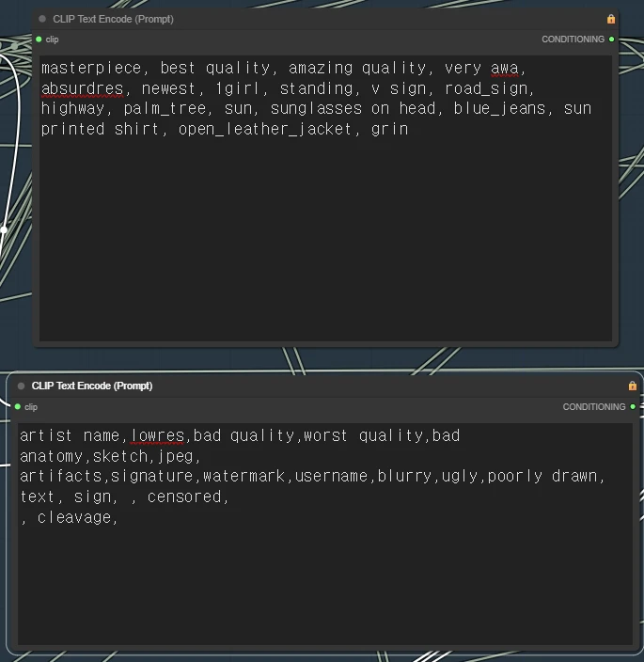Click the lock icon on the lower CLIP Text Encode node
The width and height of the screenshot is (644, 662).
coord(632,386)
